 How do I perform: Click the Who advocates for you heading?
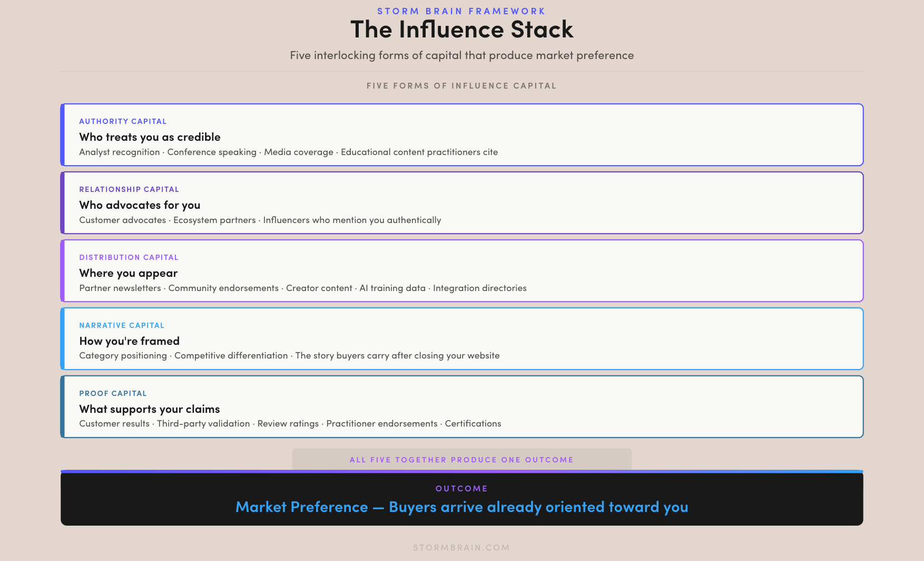click(140, 205)
